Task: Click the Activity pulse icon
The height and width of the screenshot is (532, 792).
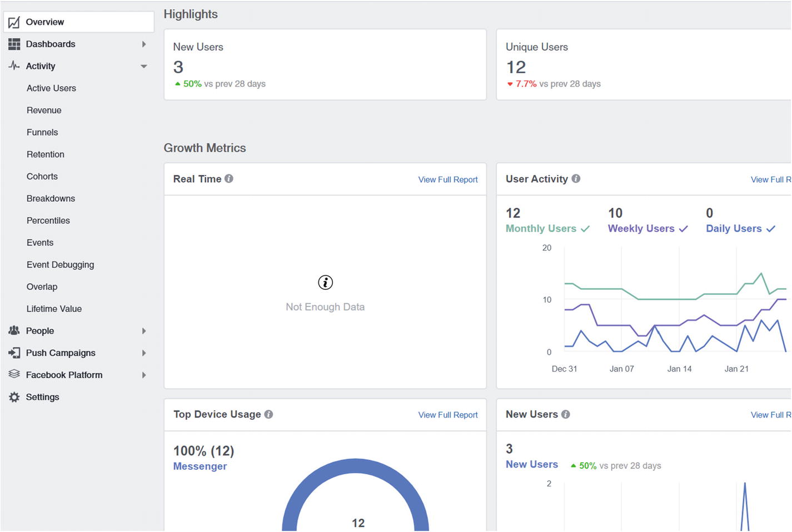Action: [14, 66]
